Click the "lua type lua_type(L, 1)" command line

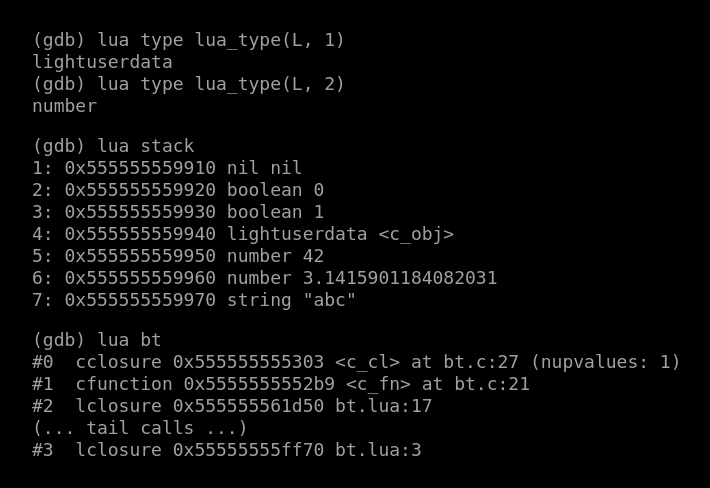188,40
